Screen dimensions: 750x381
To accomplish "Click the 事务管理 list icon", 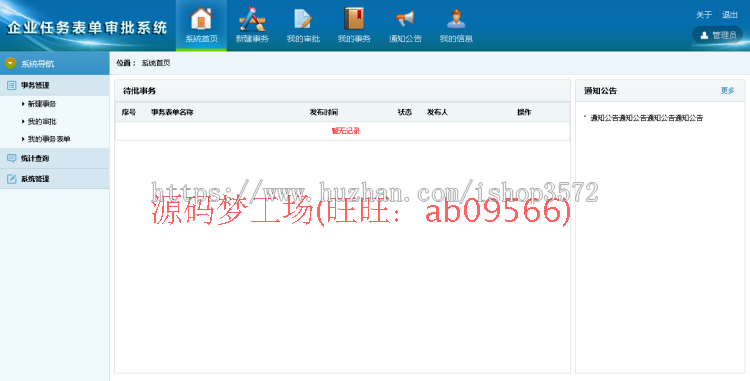I will (x=11, y=86).
